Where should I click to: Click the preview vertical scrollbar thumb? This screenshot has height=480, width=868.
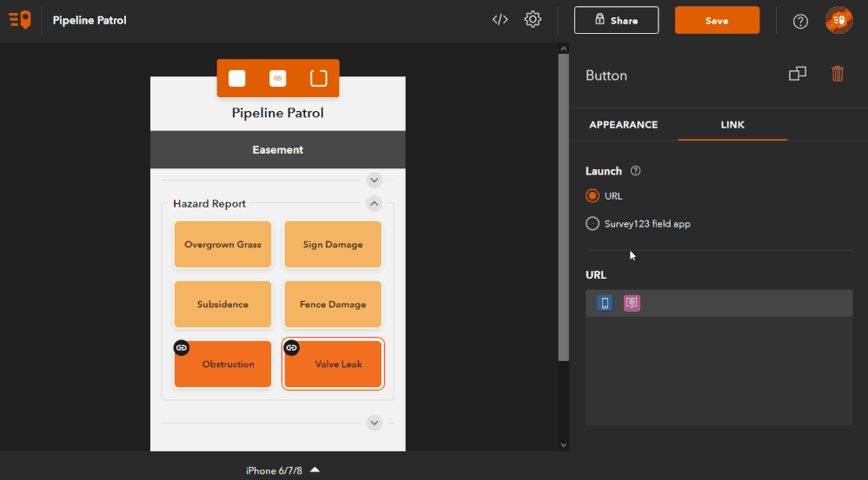click(564, 207)
